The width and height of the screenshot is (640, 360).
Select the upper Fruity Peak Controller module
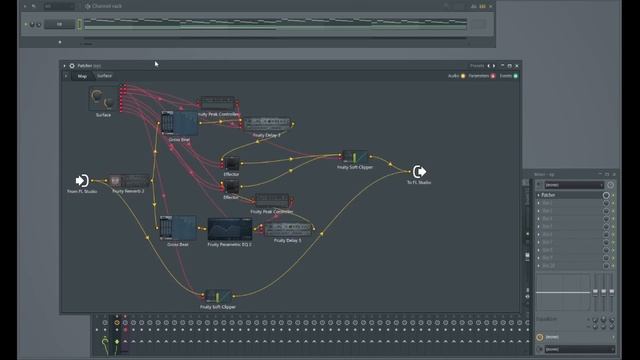click(218, 103)
